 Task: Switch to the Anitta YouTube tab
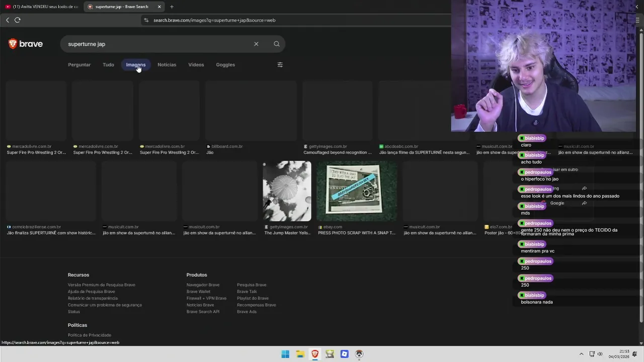click(x=42, y=7)
